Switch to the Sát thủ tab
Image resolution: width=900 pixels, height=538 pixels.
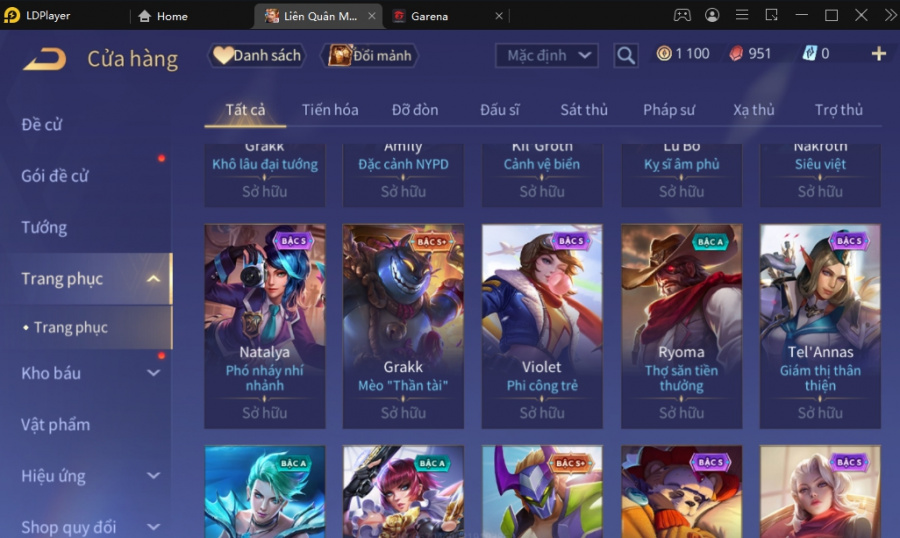584,110
